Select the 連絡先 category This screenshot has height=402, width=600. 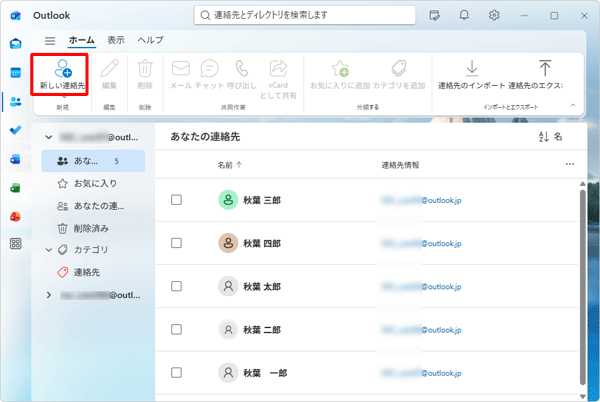tap(93, 272)
